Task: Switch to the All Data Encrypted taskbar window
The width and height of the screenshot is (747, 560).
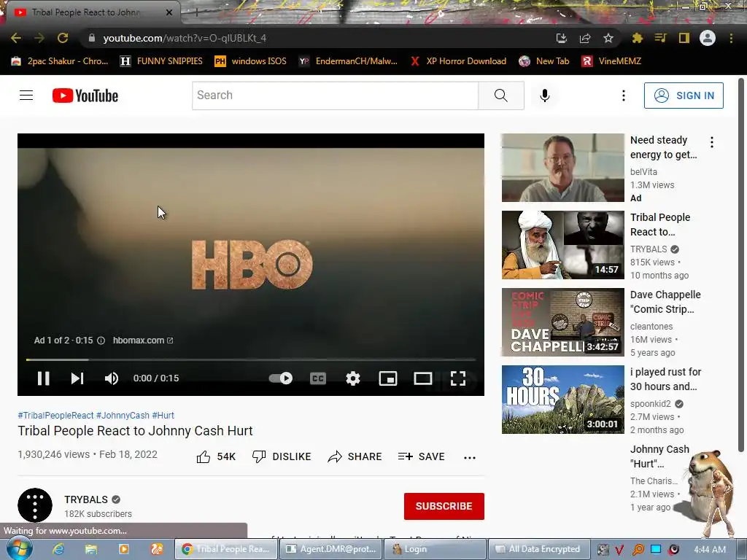Action: tap(538, 549)
